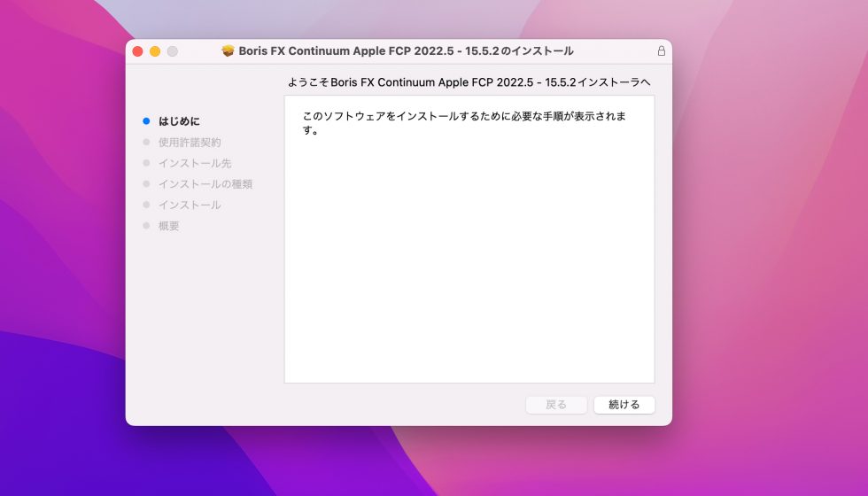868x496 pixels.
Task: Close the installer window with red button
Action: [x=138, y=51]
